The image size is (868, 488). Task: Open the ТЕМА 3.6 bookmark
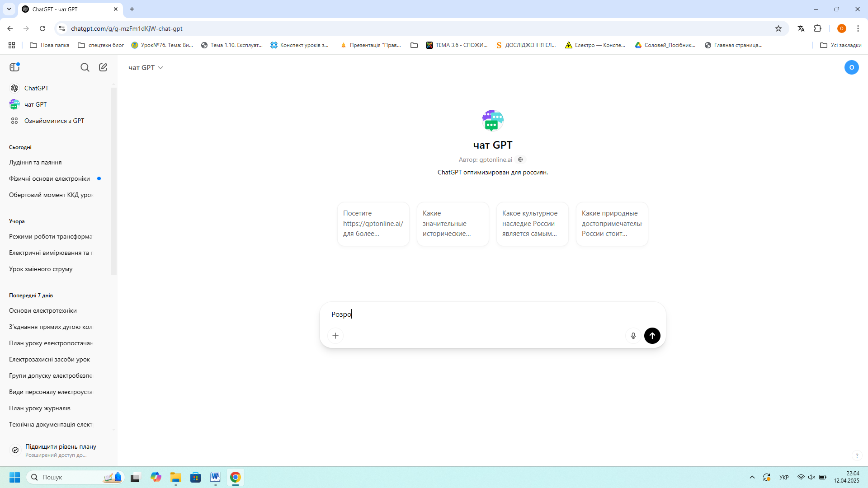click(457, 45)
